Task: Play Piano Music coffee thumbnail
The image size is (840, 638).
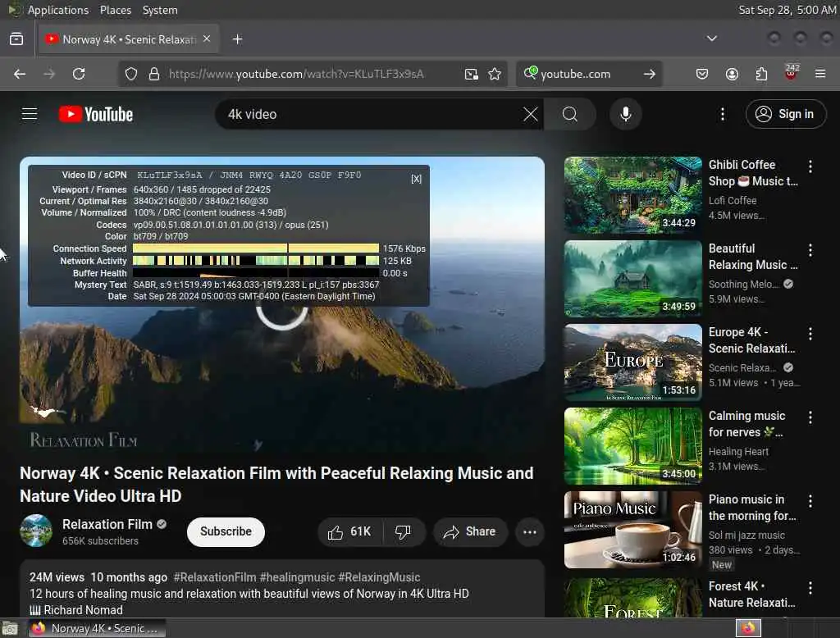Action: (632, 530)
